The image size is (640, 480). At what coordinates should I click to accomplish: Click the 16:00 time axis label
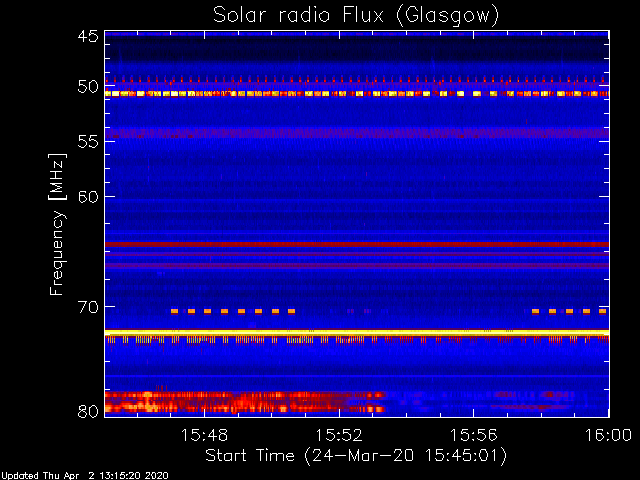[608, 436]
